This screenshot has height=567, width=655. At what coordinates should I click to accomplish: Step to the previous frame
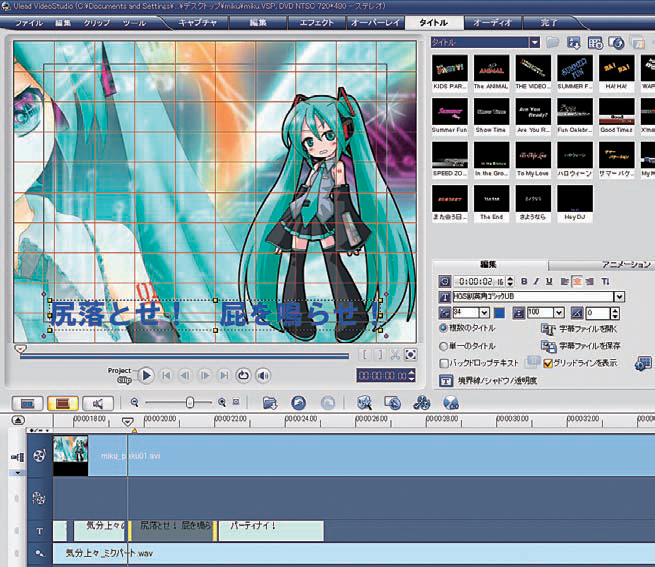(185, 376)
